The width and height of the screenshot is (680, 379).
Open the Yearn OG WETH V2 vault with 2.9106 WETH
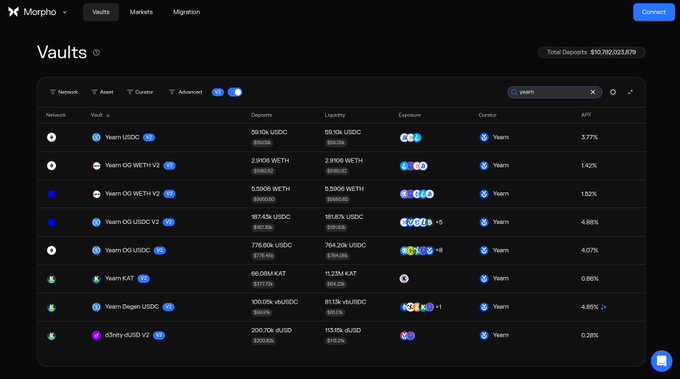click(x=341, y=166)
